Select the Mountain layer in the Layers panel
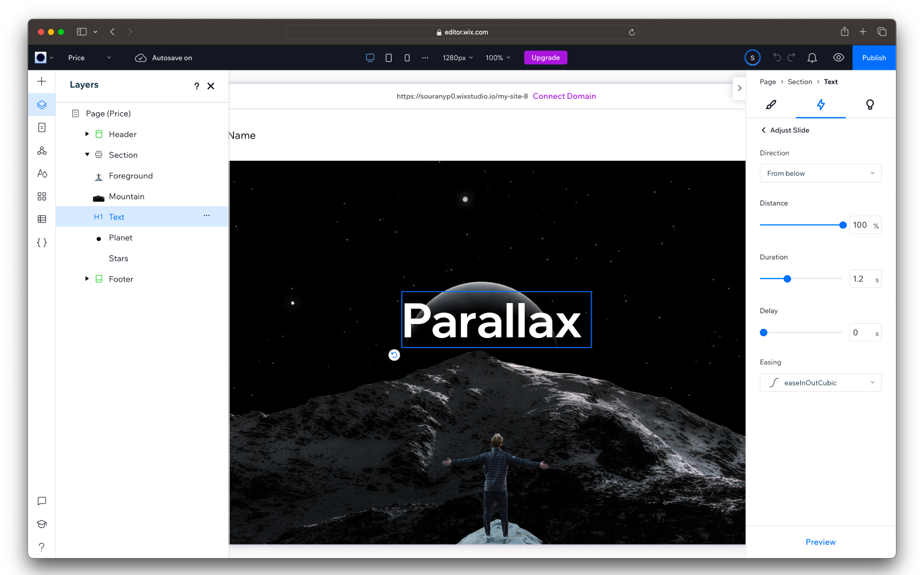924x575 pixels. [127, 196]
